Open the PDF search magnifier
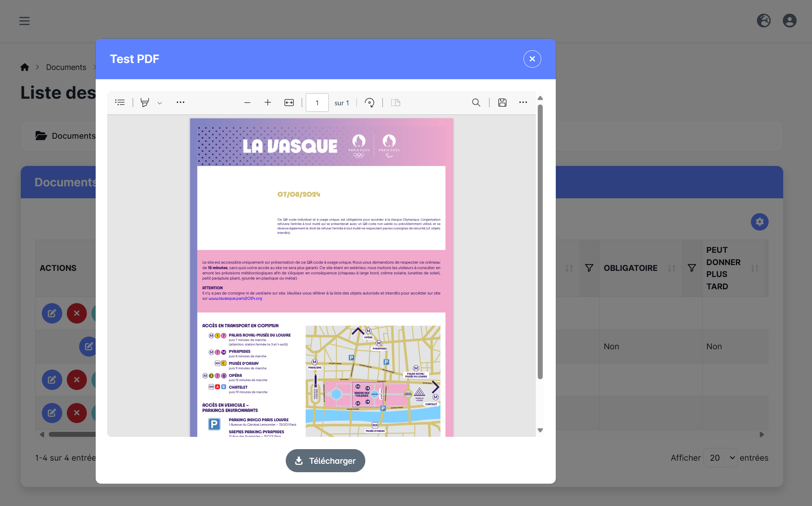 coord(476,103)
